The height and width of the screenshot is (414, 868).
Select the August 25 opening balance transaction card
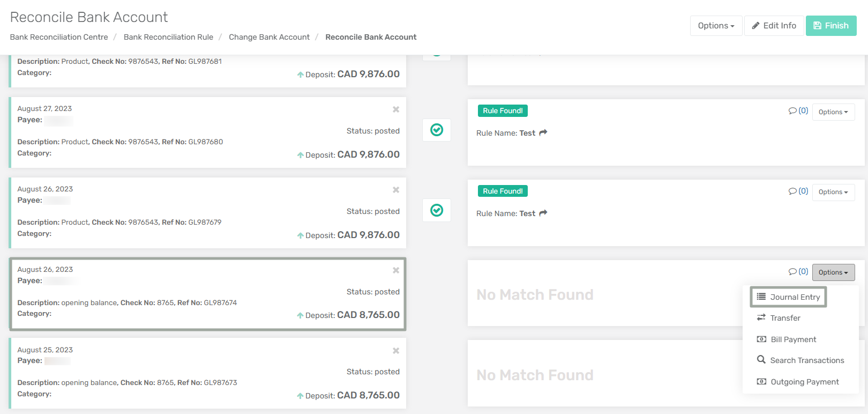point(207,373)
